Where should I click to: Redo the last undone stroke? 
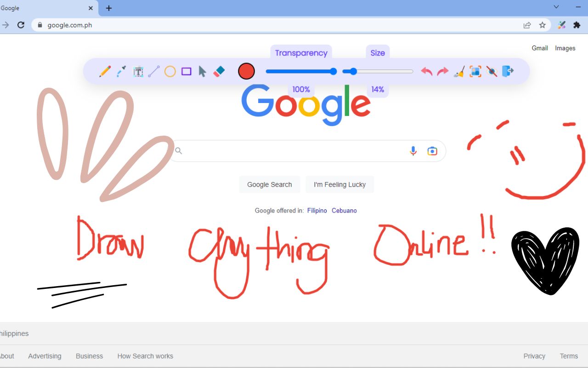[x=443, y=71]
